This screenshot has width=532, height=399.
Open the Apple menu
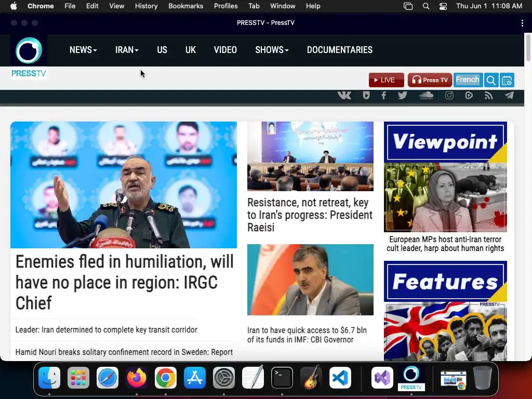click(x=14, y=6)
